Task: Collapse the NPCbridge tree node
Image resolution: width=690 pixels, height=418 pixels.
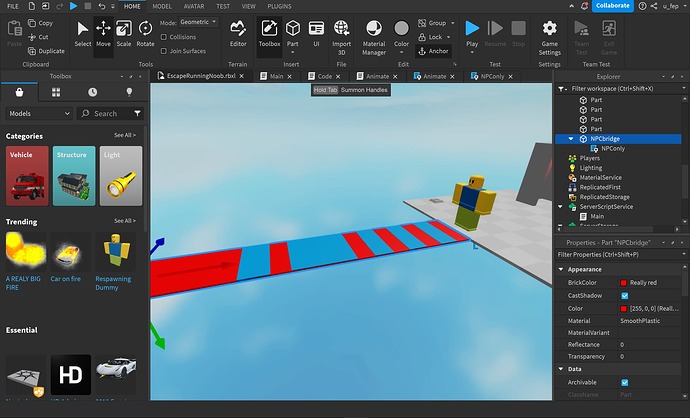Action: pyautogui.click(x=571, y=139)
